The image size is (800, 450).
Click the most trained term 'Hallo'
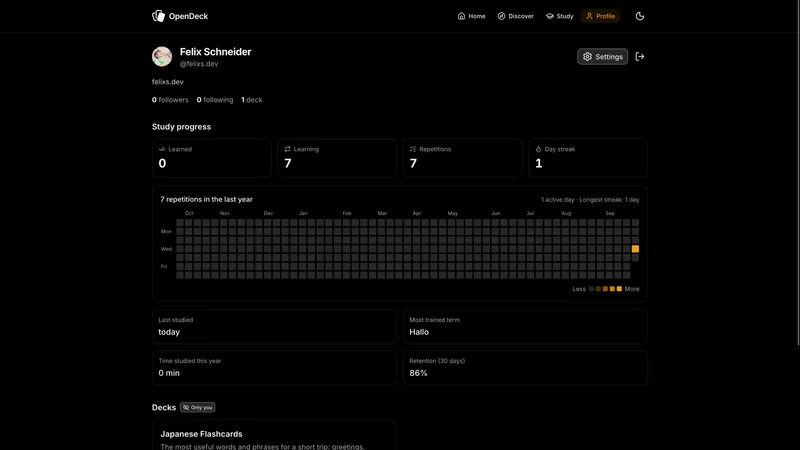pos(419,332)
